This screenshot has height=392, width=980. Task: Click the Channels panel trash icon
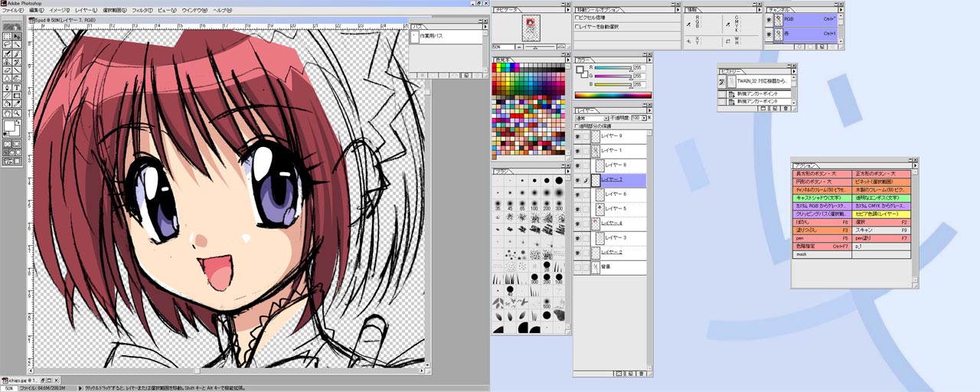pos(833,47)
